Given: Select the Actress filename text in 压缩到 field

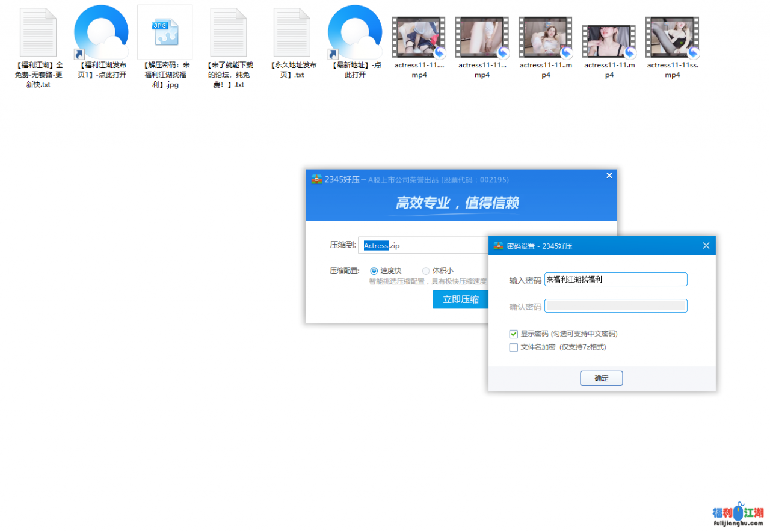Looking at the screenshot, I should pos(376,245).
